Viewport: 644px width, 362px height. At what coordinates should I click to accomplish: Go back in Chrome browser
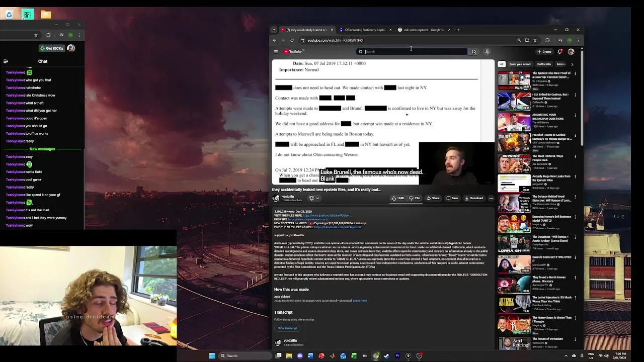274,40
